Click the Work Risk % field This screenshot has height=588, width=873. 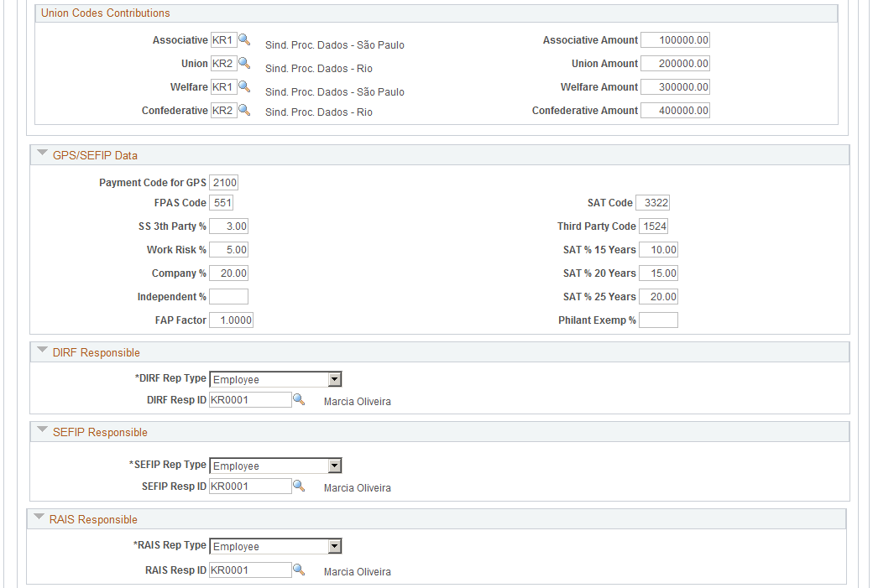click(229, 250)
